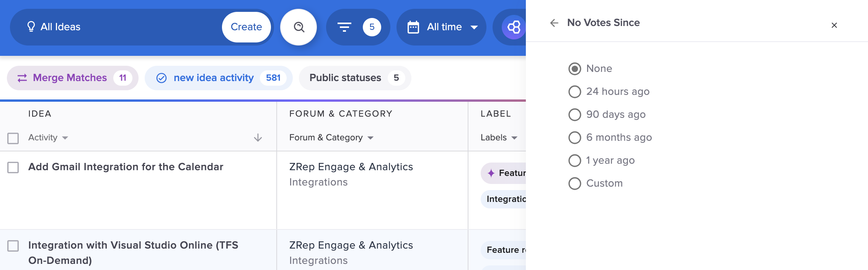Check the select-all ideas checkbox
The image size is (868, 270).
tap(13, 138)
